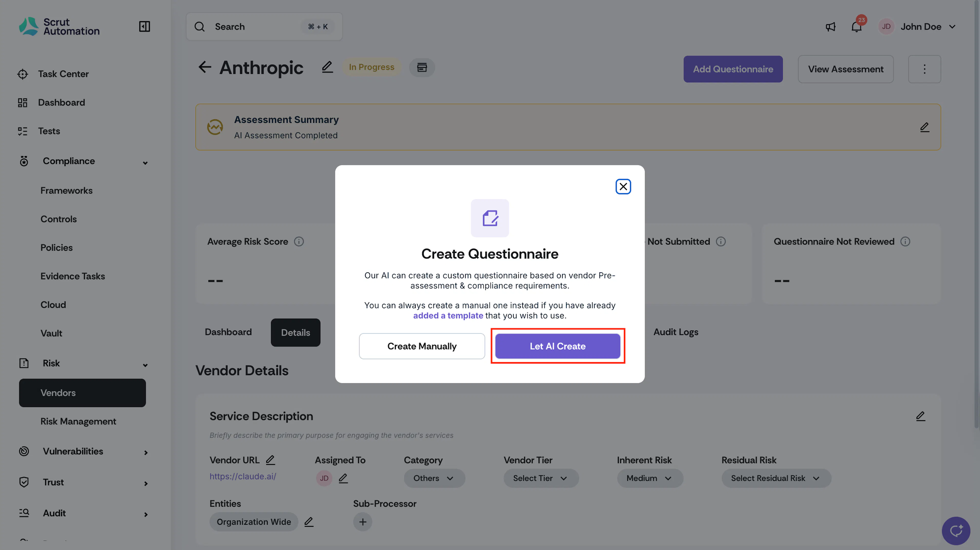
Task: Edit the Assessment Summary pencil icon
Action: coord(924,127)
